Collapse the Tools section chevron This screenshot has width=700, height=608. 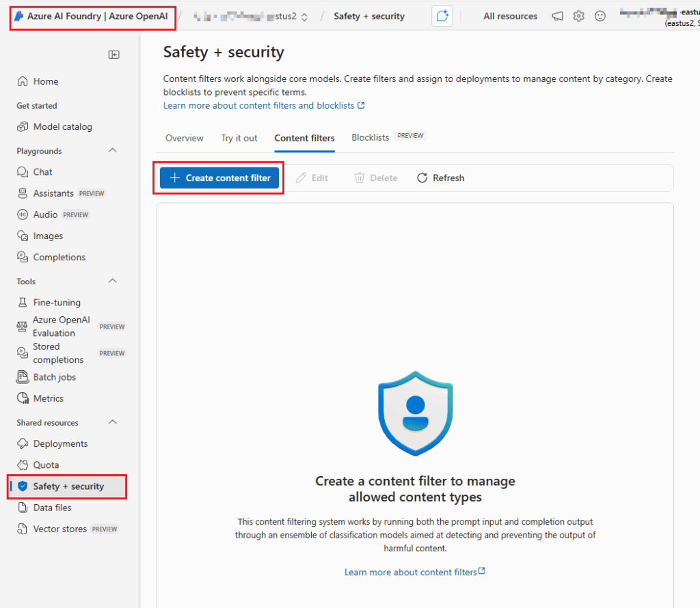tap(113, 281)
